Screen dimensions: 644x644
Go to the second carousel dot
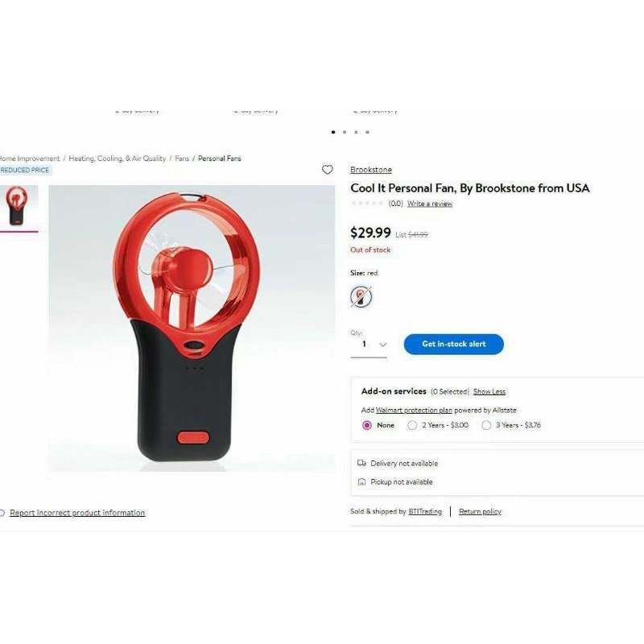(x=345, y=132)
